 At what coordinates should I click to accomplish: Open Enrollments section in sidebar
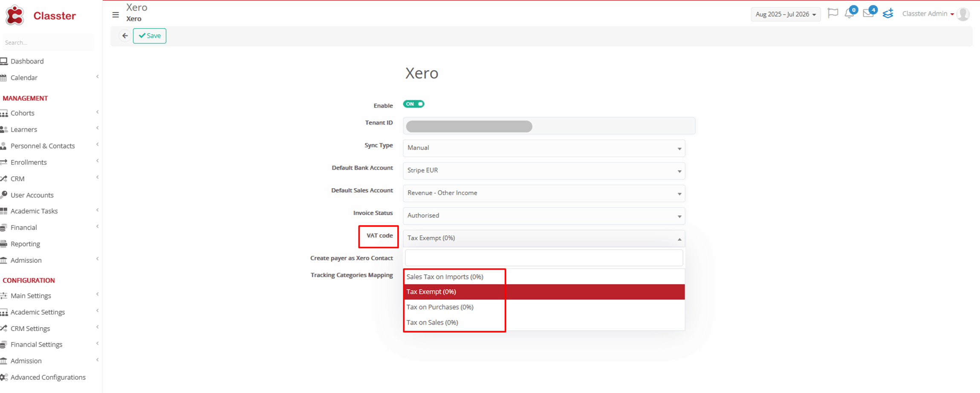[29, 162]
